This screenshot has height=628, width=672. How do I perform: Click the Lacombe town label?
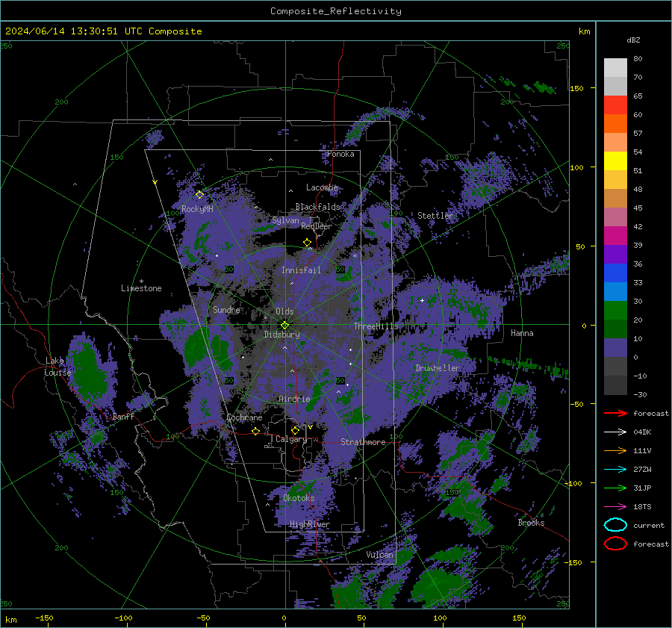(322, 187)
